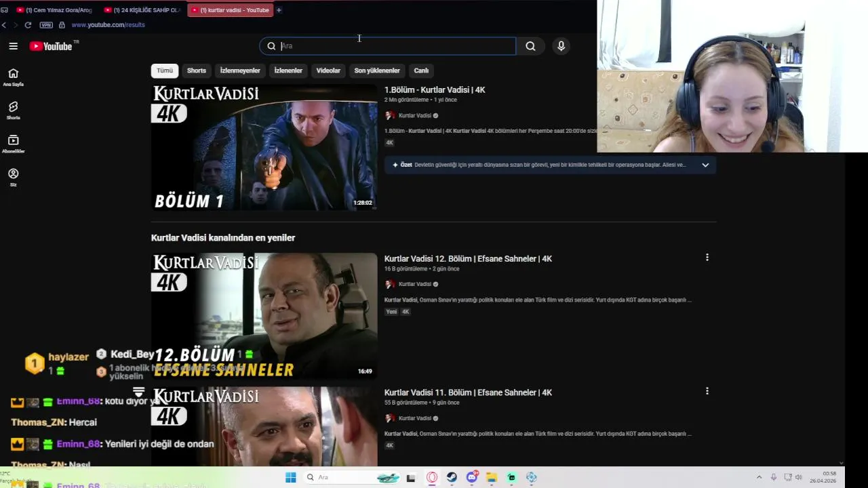This screenshot has width=868, height=488.
Task: Click the 4K badge under 1.Bölüm description
Action: (x=389, y=143)
